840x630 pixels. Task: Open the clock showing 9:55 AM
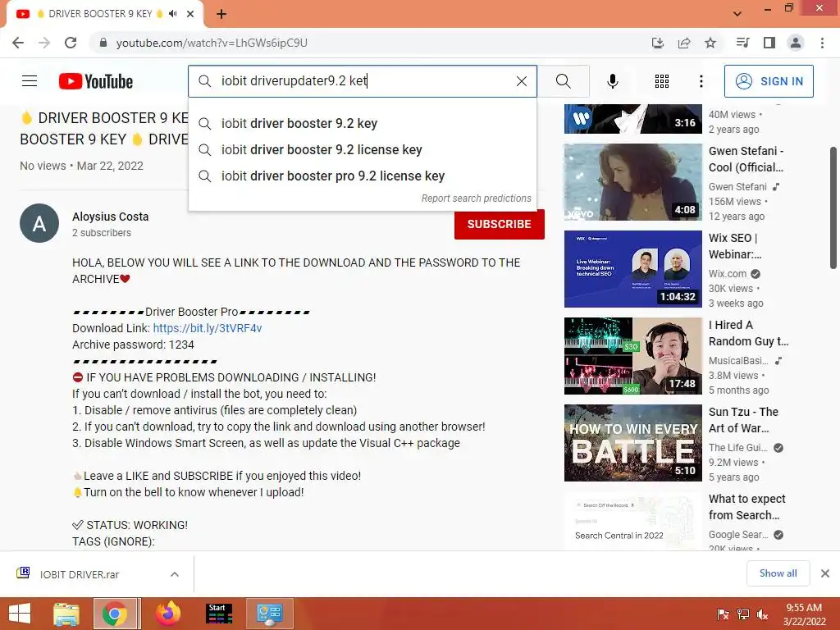click(804, 614)
